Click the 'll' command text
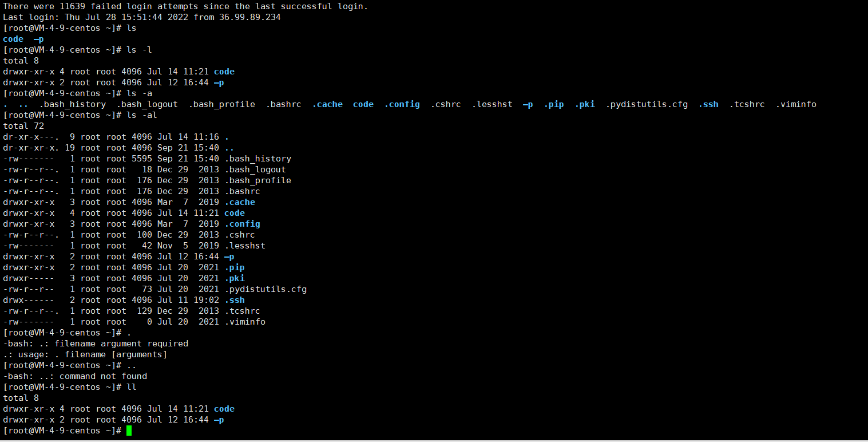This screenshot has height=442, width=868. [x=132, y=387]
